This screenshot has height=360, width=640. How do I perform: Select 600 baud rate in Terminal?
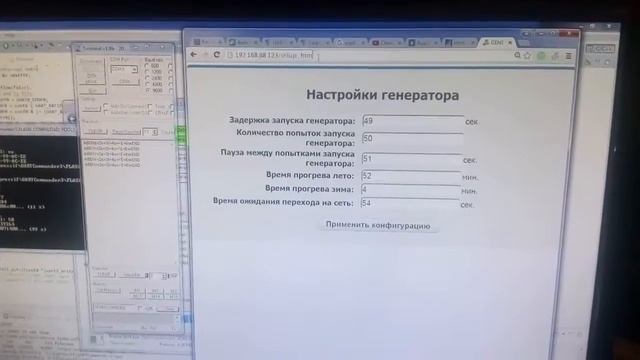147,66
